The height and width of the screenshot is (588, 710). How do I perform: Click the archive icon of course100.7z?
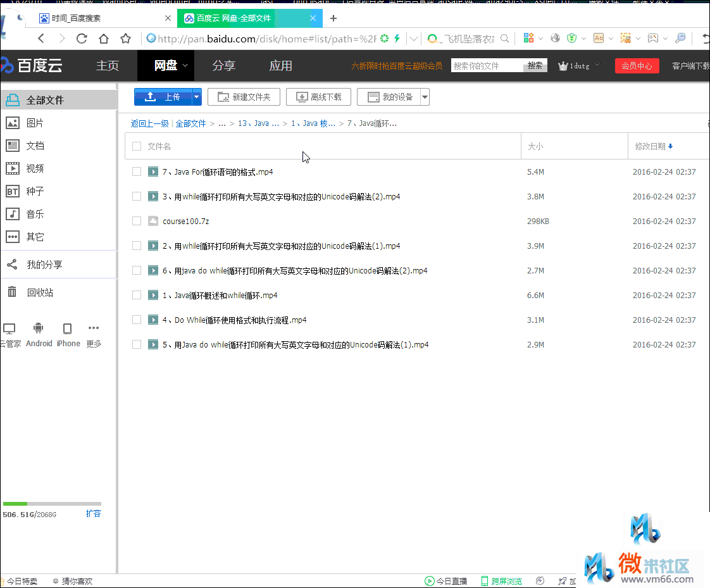click(153, 221)
